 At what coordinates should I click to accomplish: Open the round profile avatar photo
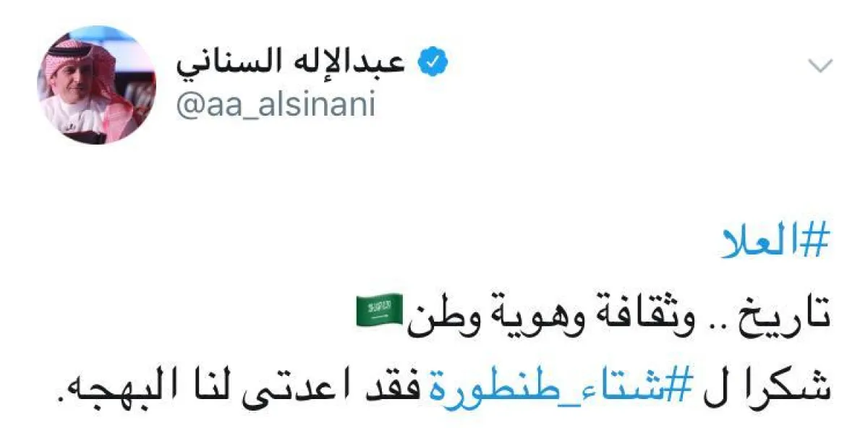pyautogui.click(x=95, y=87)
